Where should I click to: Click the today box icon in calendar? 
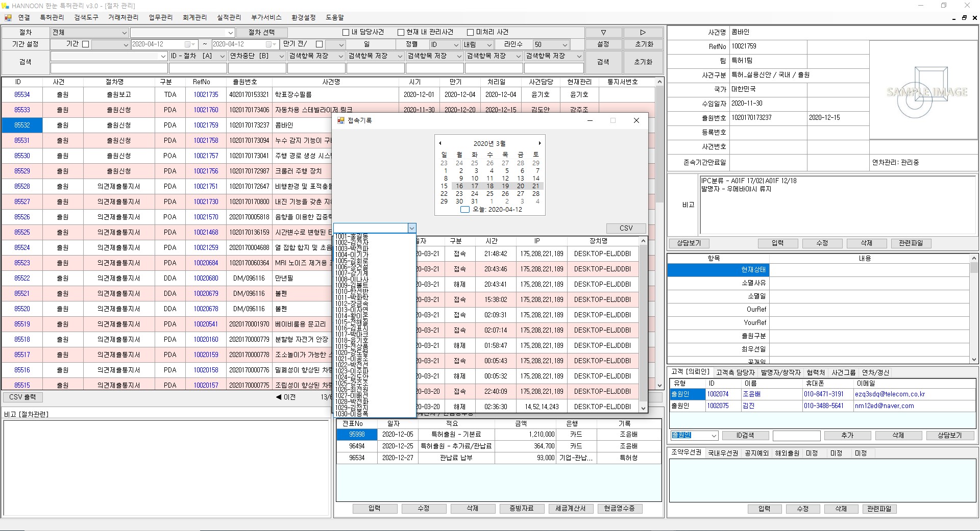coord(464,210)
